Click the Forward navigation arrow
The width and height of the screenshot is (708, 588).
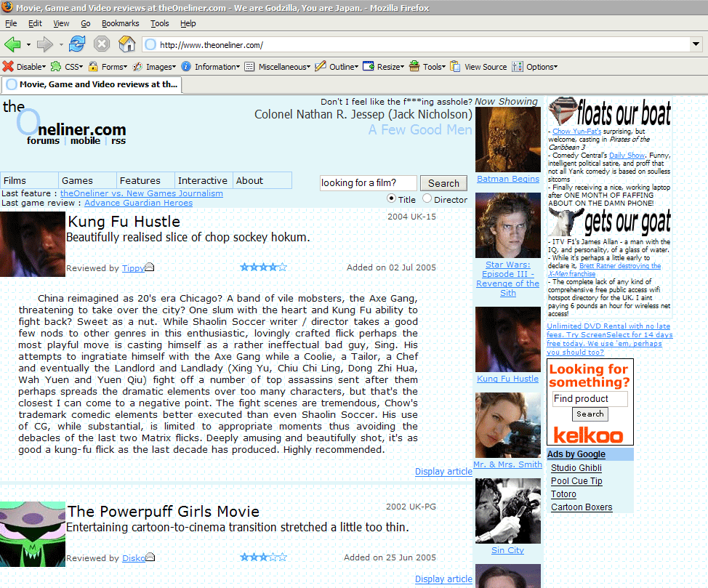44,44
